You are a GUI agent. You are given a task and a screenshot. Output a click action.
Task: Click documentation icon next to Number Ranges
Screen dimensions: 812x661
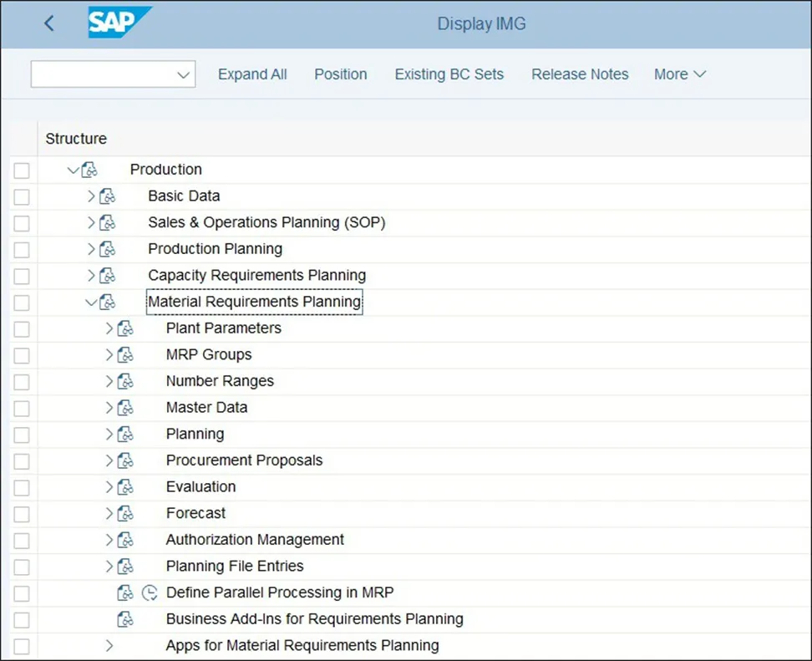click(x=125, y=381)
